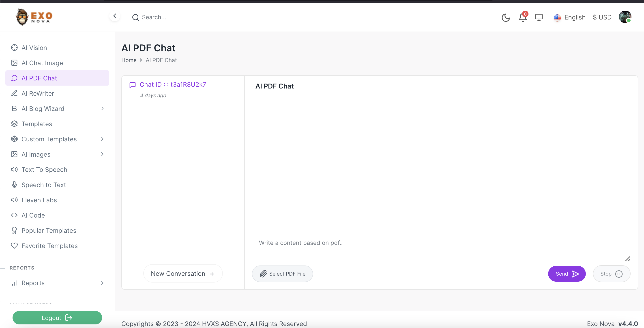The width and height of the screenshot is (644, 328).
Task: Open AI Vision from the sidebar
Action: tap(34, 48)
